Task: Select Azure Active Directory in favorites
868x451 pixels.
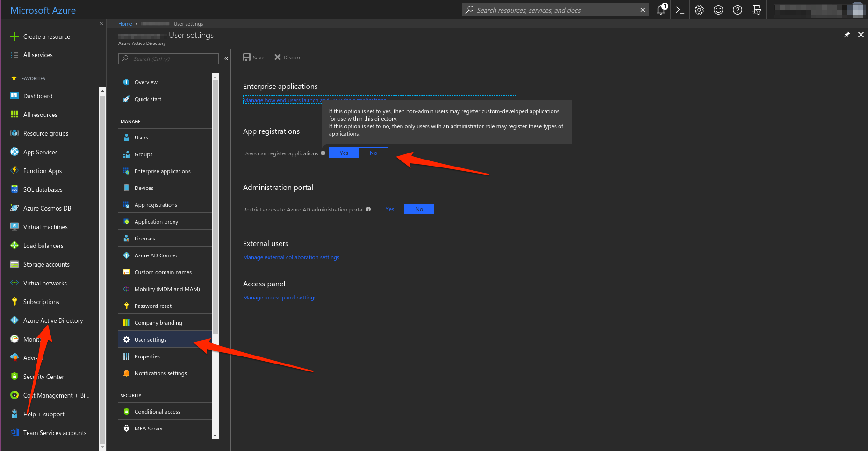Action: click(x=53, y=320)
